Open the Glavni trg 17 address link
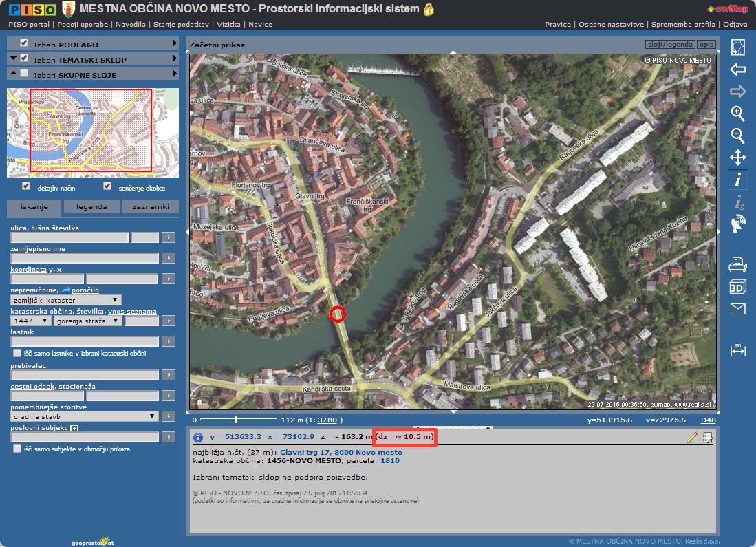Viewport: 756px width, 547px height. [341, 452]
